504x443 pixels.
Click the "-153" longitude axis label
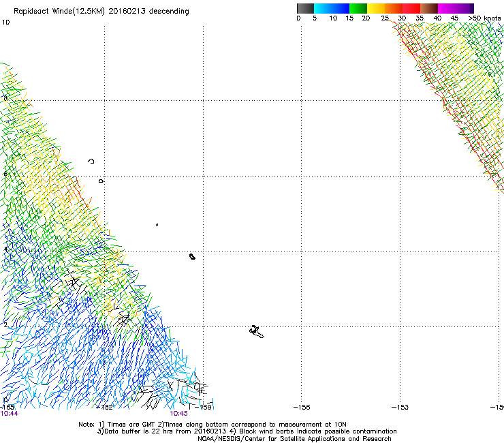coord(400,408)
